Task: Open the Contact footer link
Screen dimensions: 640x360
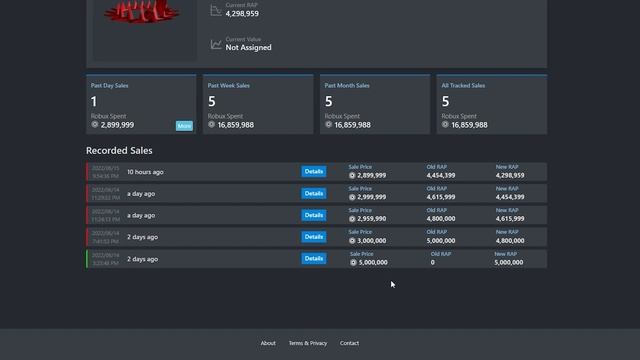Action: [349, 343]
